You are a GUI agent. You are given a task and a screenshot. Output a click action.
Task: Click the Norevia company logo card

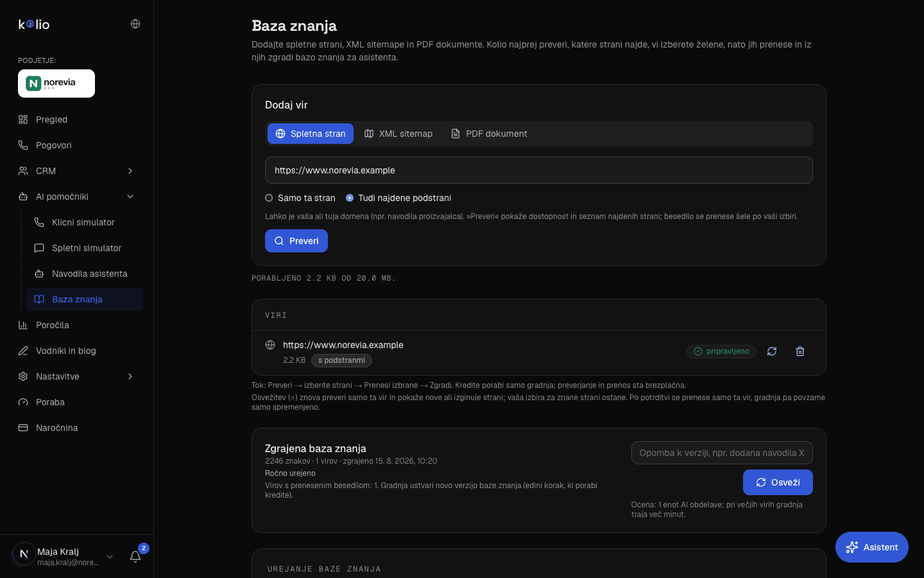[x=56, y=83]
